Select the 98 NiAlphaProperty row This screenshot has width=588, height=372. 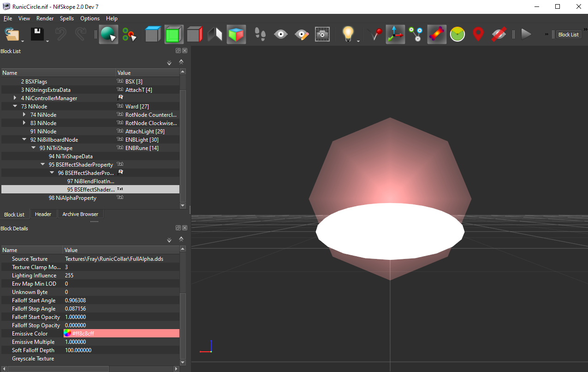click(72, 198)
